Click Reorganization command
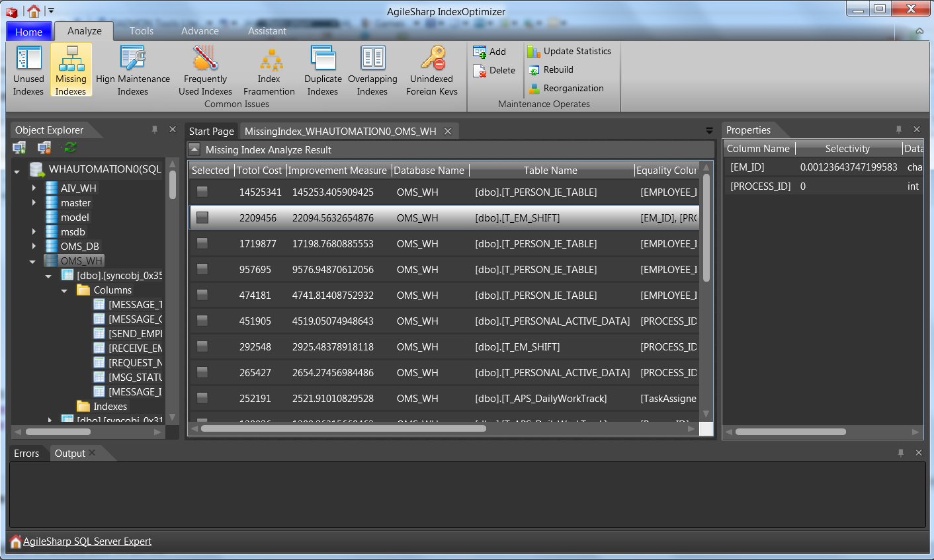Image resolution: width=934 pixels, height=560 pixels. click(566, 88)
